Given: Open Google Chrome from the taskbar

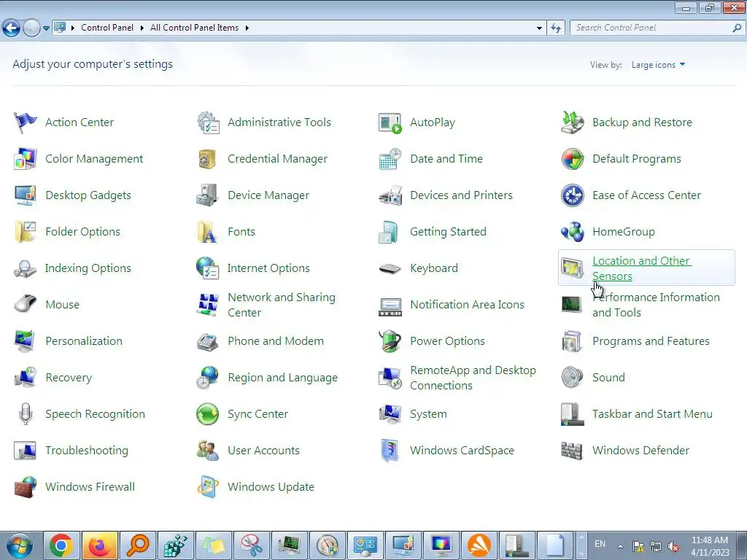Looking at the screenshot, I should click(61, 545).
